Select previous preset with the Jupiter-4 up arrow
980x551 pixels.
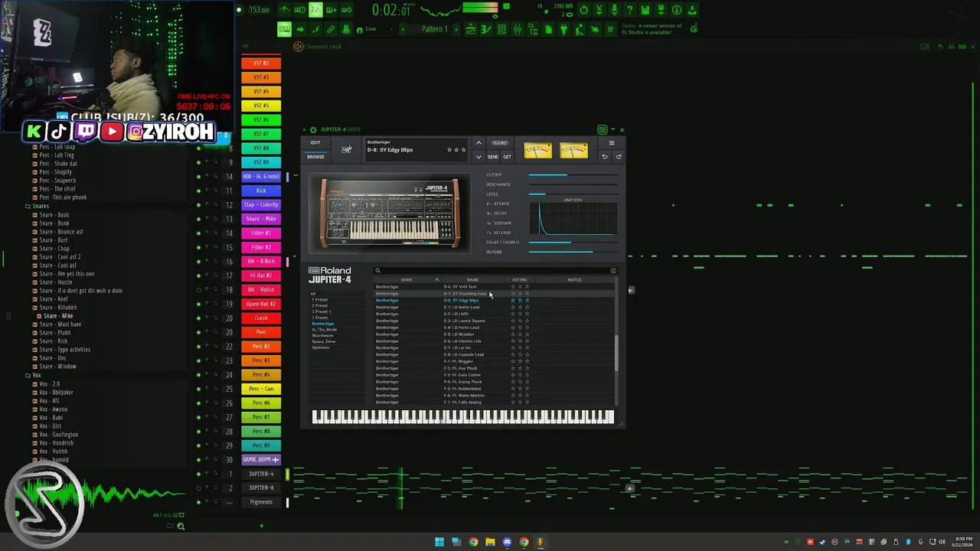(x=479, y=143)
